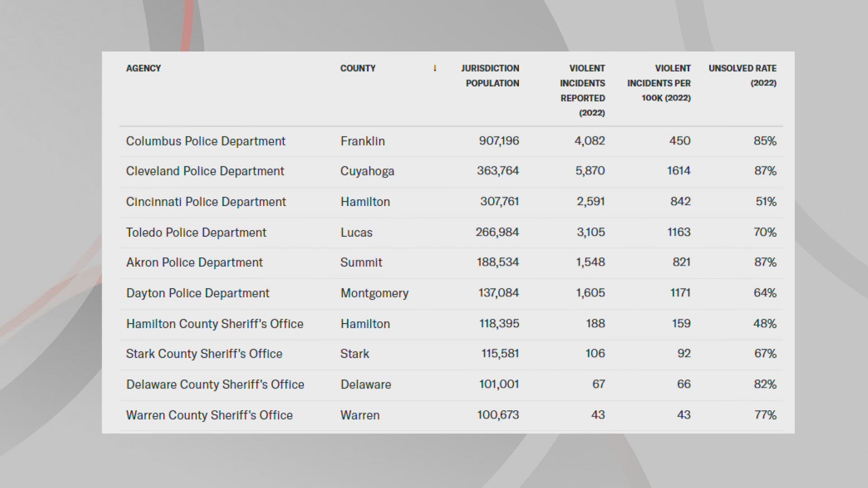Click population value 266,984
868x488 pixels.
[x=497, y=232]
